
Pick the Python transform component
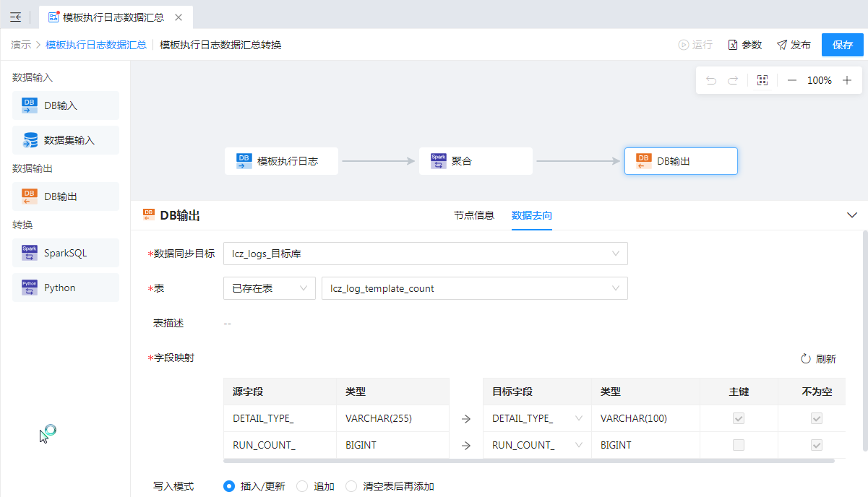click(65, 288)
